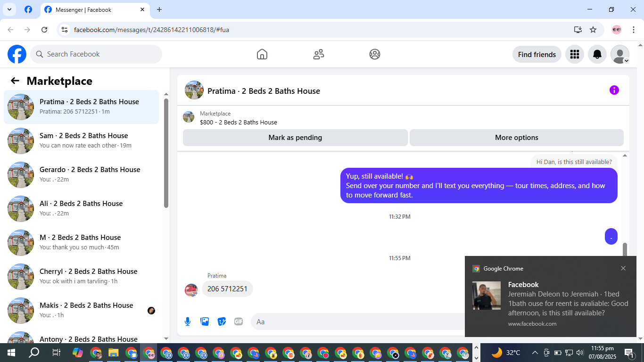
Task: Click Find friends button
Action: pyautogui.click(x=537, y=54)
